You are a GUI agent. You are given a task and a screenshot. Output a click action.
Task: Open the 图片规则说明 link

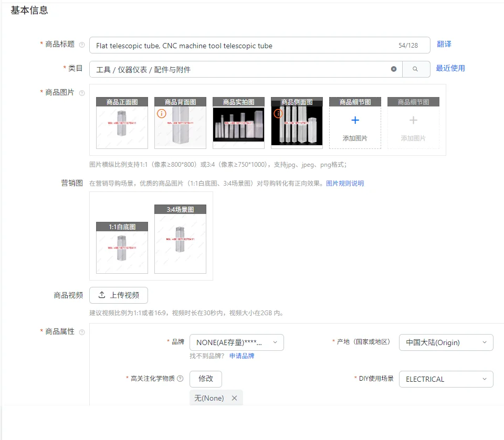345,184
